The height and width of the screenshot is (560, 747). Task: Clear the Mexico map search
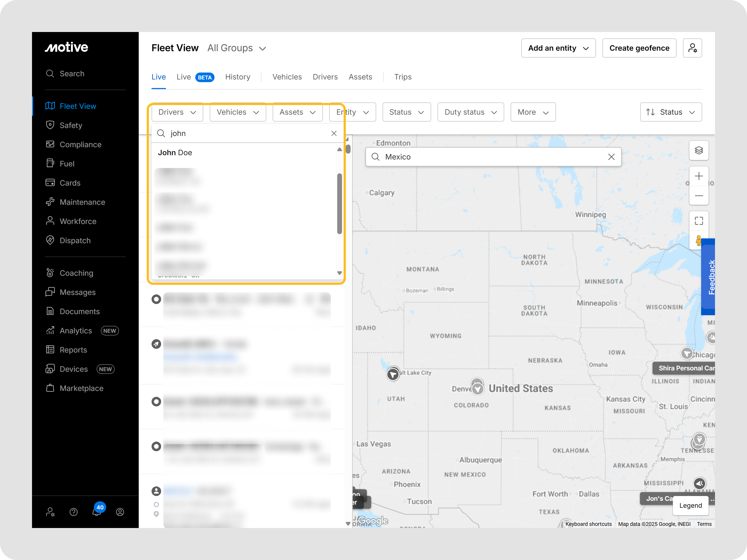tap(611, 157)
